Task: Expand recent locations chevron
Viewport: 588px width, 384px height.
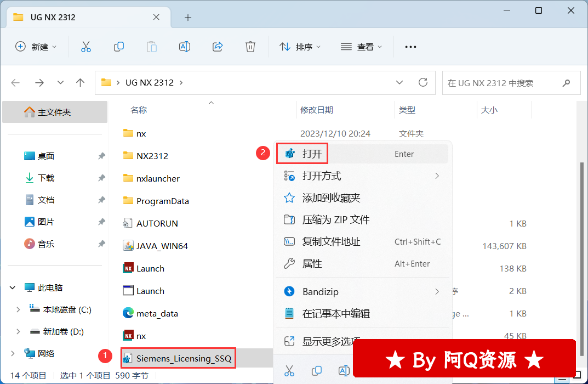Action: click(60, 83)
